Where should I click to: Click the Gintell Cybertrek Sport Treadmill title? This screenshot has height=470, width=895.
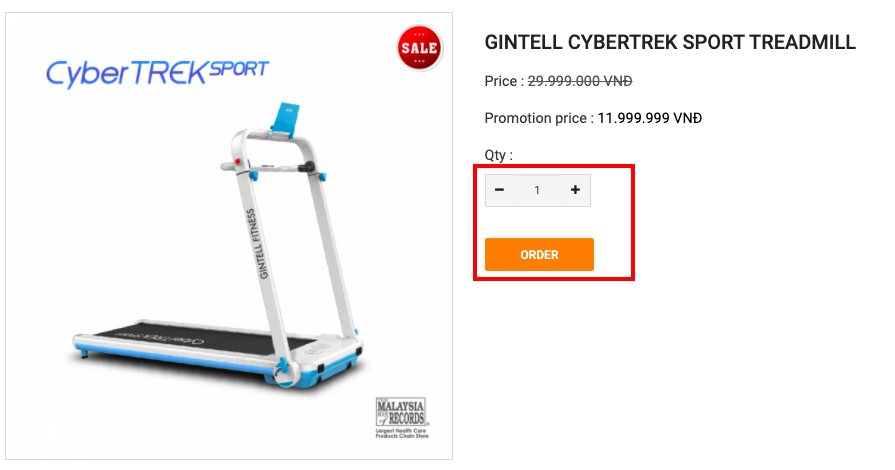[670, 42]
